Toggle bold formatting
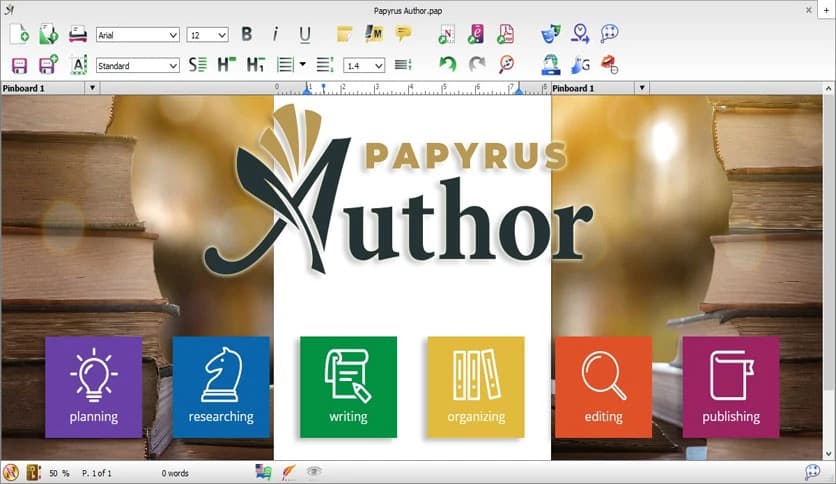 pyautogui.click(x=247, y=34)
